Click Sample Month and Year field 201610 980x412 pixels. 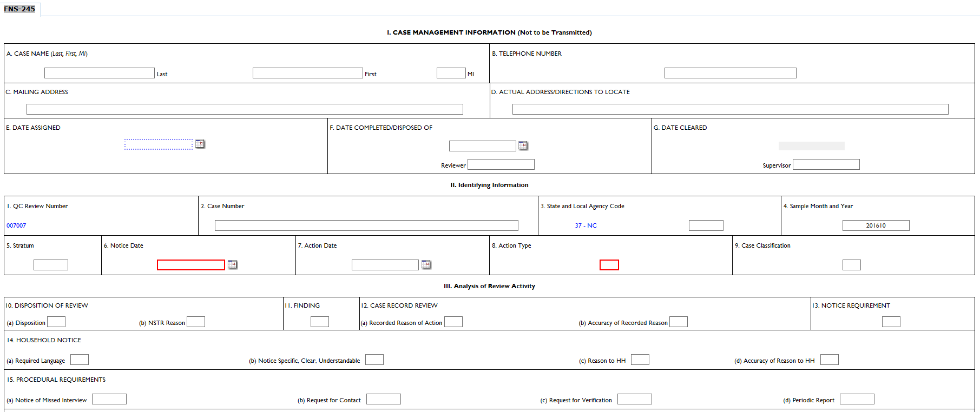pyautogui.click(x=876, y=225)
